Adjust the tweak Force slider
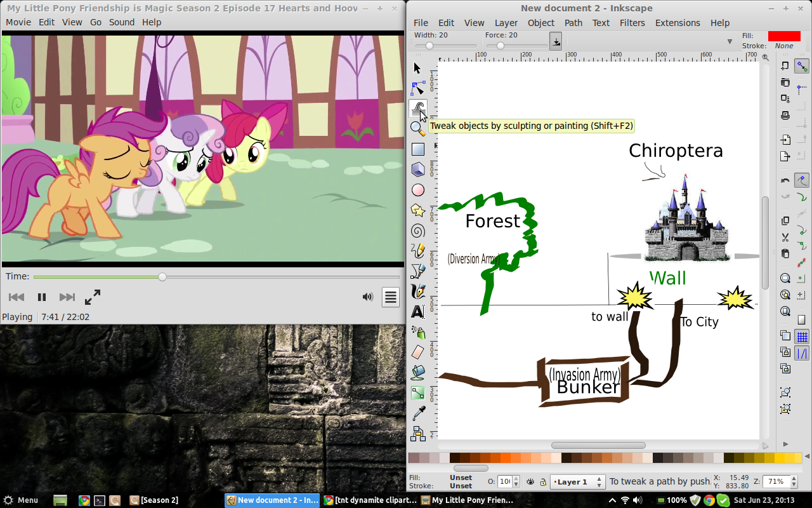 [516, 46]
